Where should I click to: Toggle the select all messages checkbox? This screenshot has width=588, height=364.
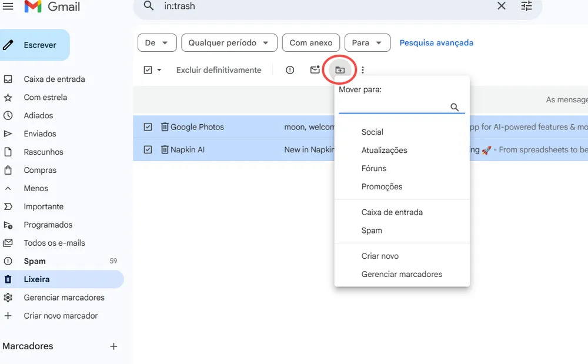[147, 69]
